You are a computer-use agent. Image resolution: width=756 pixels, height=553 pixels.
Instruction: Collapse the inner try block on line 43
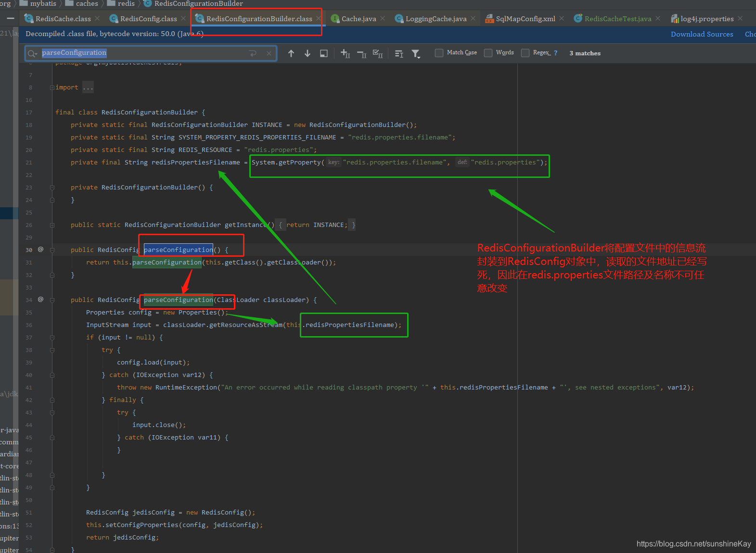[52, 413]
